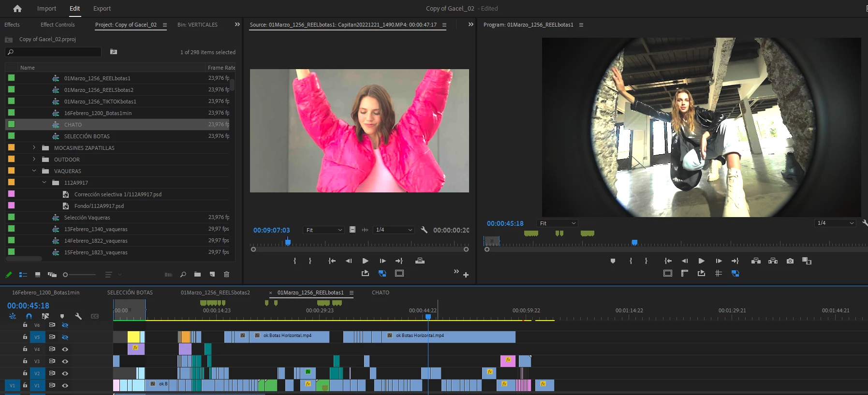This screenshot has height=395, width=868.
Task: Toggle timeline Snap magnet icon
Action: [29, 316]
